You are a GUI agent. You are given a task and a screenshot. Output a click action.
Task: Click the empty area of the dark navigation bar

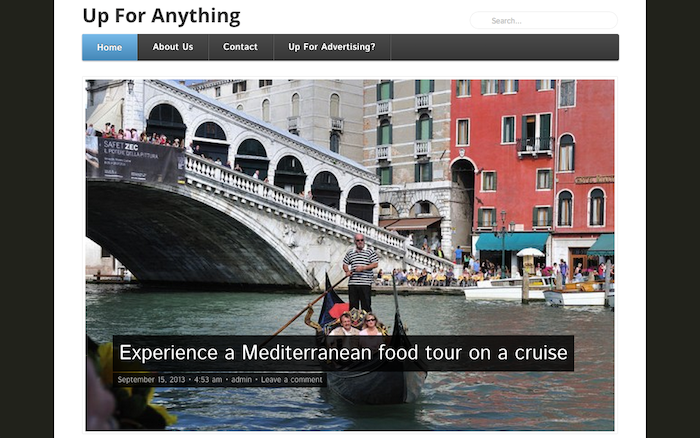click(x=504, y=47)
